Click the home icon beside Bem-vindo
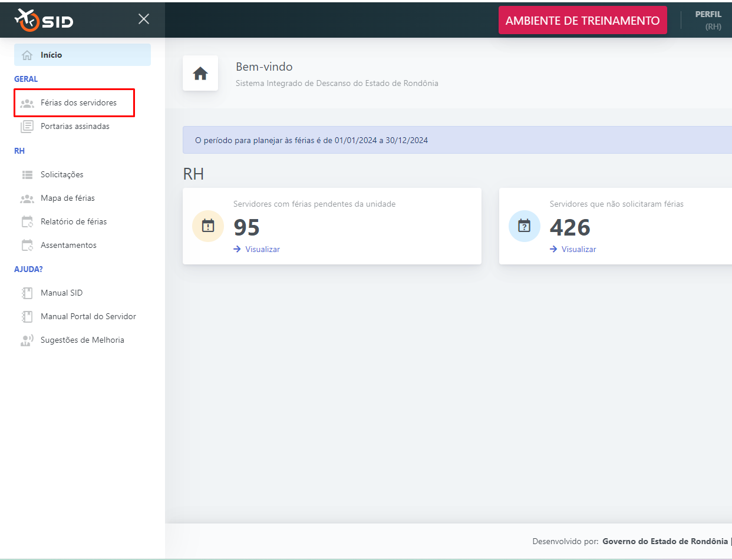Screen dimensions: 732x560 coord(200,74)
